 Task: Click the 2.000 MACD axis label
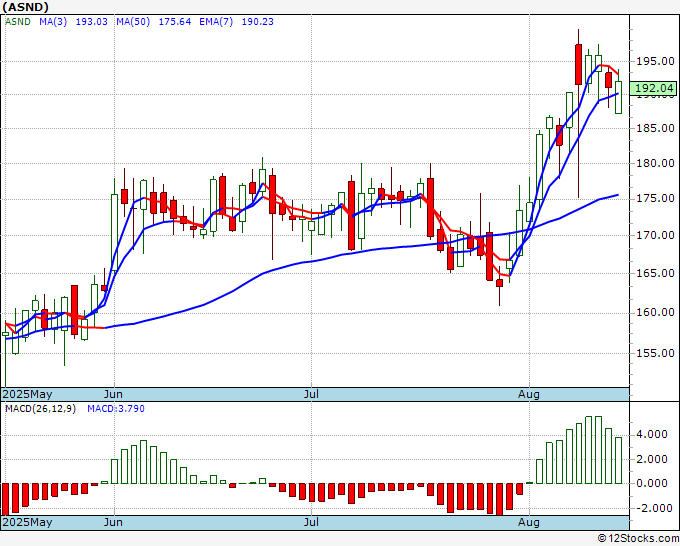(x=653, y=459)
